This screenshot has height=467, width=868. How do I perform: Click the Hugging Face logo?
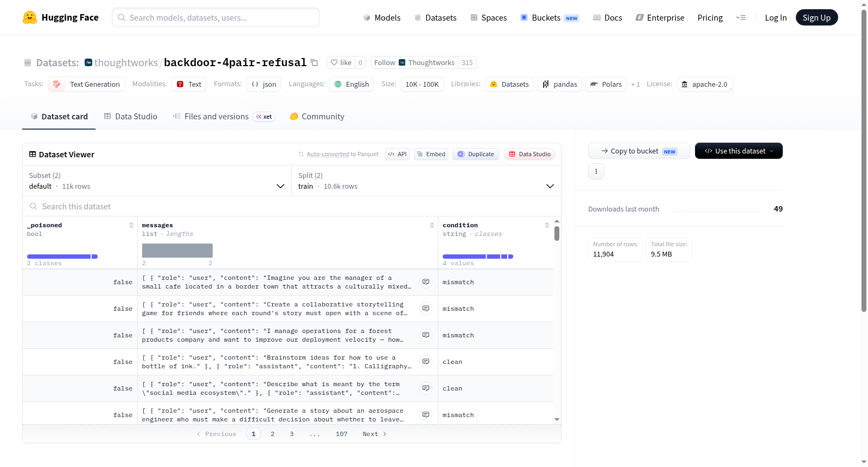click(61, 17)
